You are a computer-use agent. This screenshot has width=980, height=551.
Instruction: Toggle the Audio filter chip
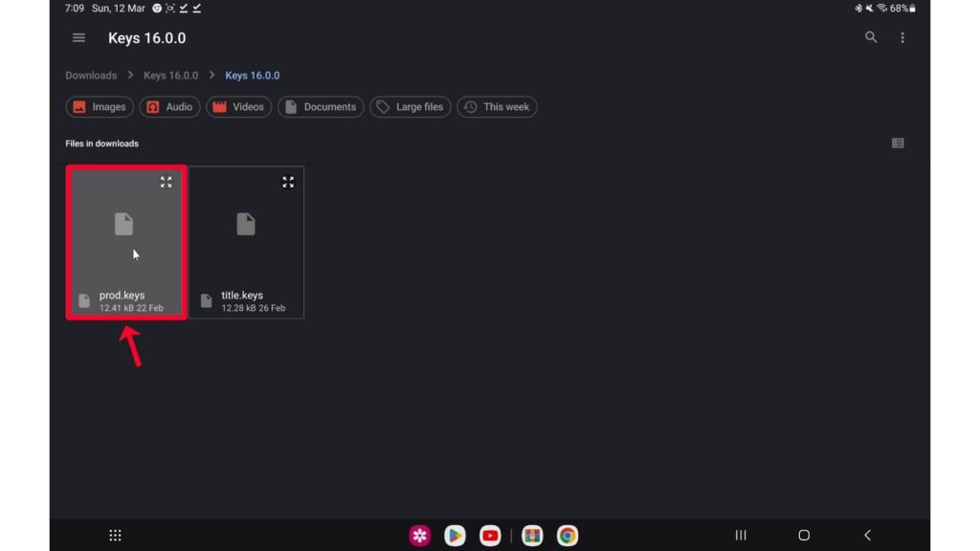click(x=169, y=107)
